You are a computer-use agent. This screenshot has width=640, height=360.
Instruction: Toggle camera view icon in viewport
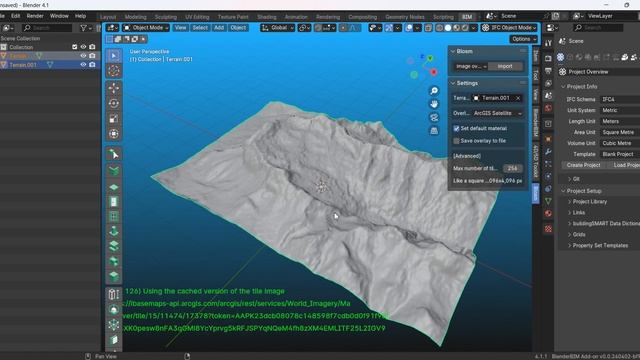tap(434, 118)
